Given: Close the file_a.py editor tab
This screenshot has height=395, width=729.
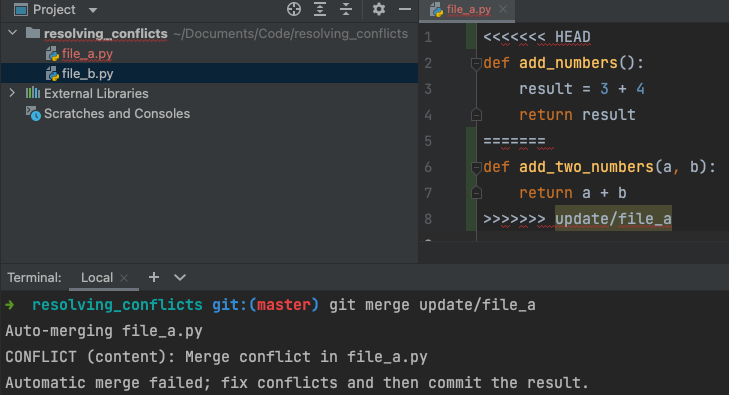Looking at the screenshot, I should 503,9.
